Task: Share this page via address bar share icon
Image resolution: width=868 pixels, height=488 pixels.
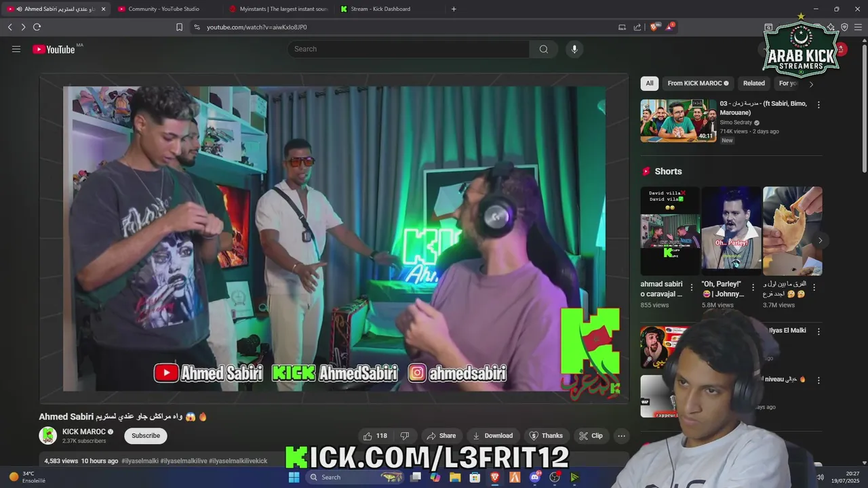Action: (x=637, y=27)
